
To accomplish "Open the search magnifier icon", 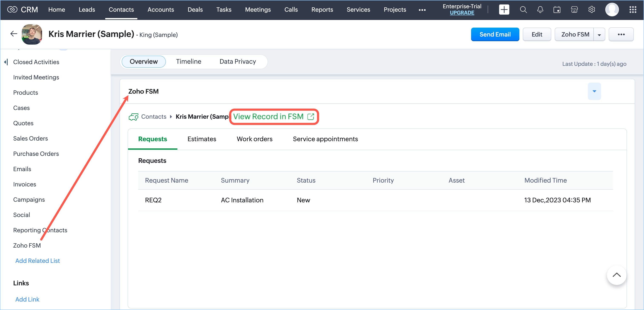I will (x=523, y=10).
